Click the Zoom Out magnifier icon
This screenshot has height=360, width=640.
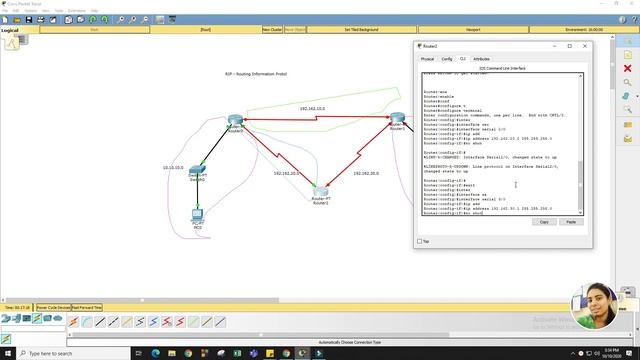coord(145,20)
